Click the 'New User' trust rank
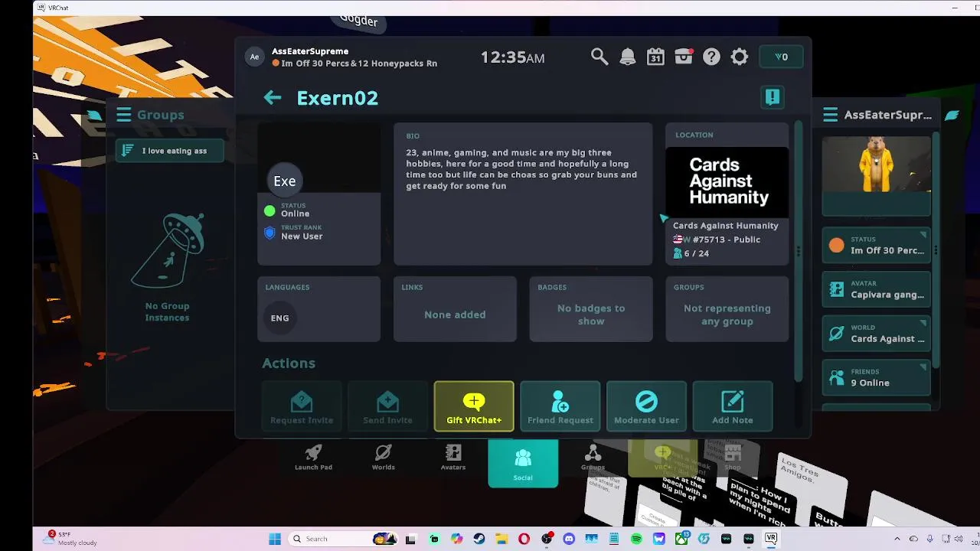The width and height of the screenshot is (980, 551). (302, 236)
